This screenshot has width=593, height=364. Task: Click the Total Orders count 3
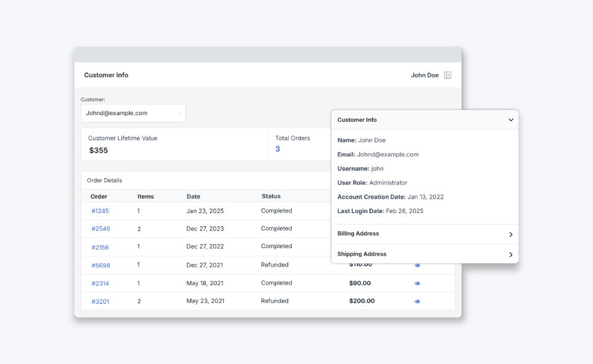click(277, 150)
